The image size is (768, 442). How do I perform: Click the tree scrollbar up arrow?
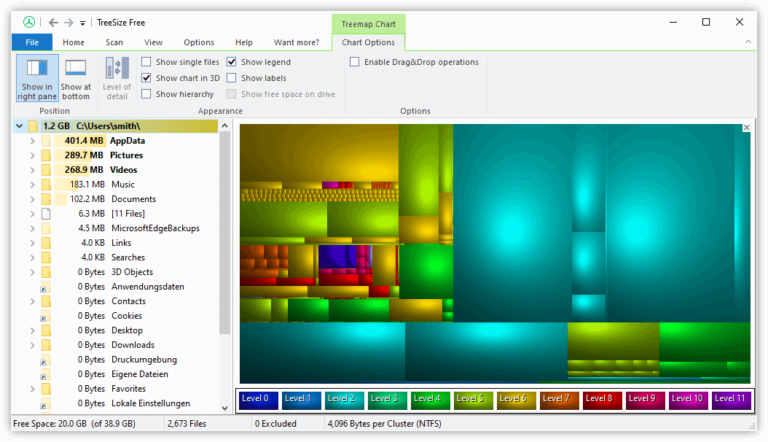click(x=225, y=126)
